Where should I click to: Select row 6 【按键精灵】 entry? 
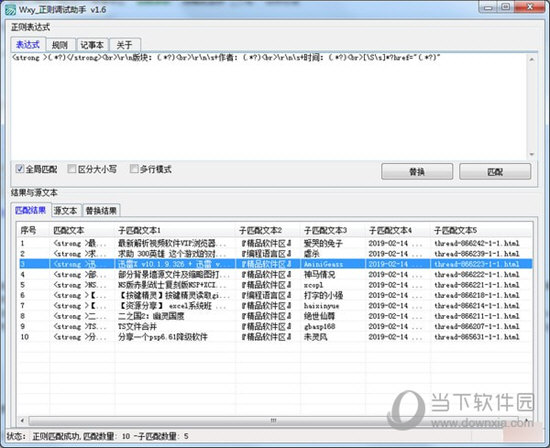pos(275,295)
